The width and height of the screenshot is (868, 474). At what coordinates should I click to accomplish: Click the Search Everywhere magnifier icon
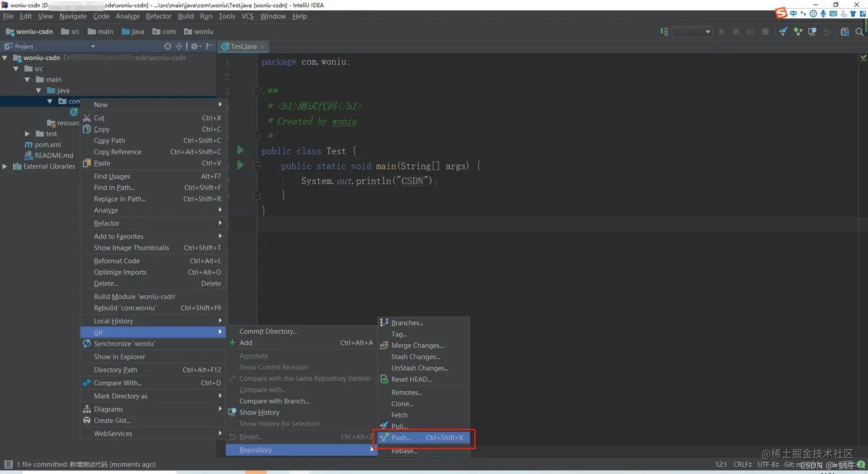pos(859,32)
